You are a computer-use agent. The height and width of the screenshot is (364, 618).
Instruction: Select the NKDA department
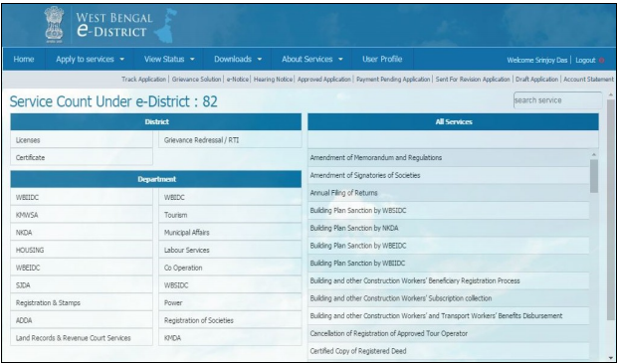coord(82,233)
